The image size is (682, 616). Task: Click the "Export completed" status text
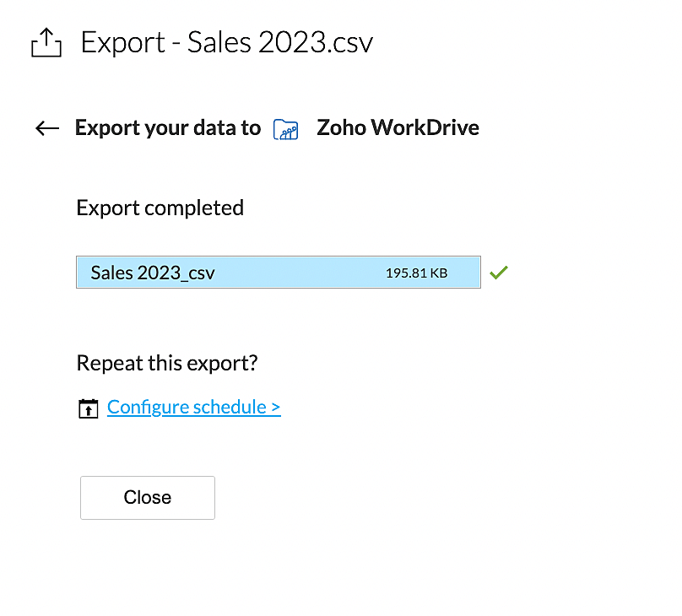(160, 208)
